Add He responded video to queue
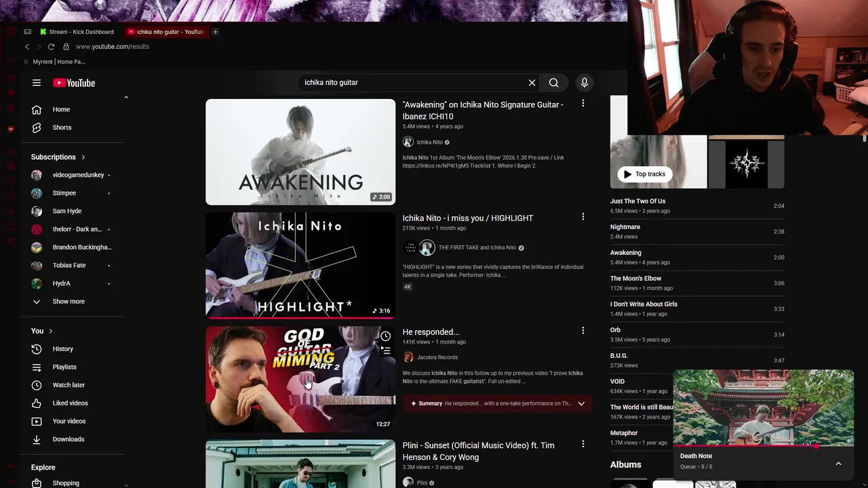The height and width of the screenshot is (488, 868). tap(385, 351)
